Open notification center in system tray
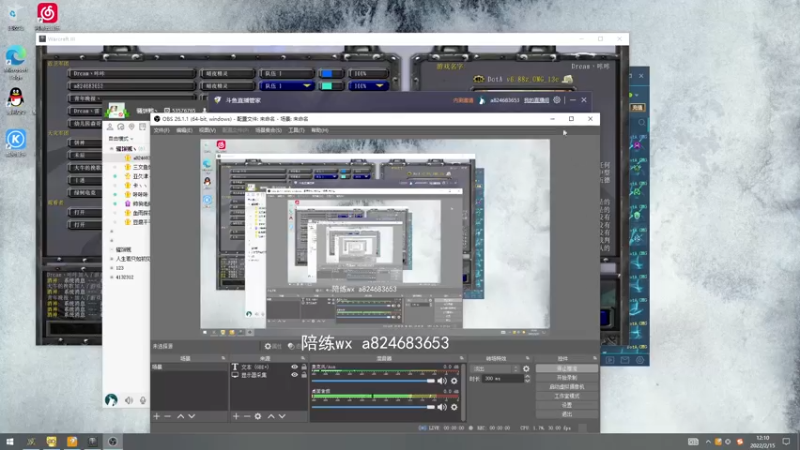Screen dimensions: 800x450 tap(786, 441)
